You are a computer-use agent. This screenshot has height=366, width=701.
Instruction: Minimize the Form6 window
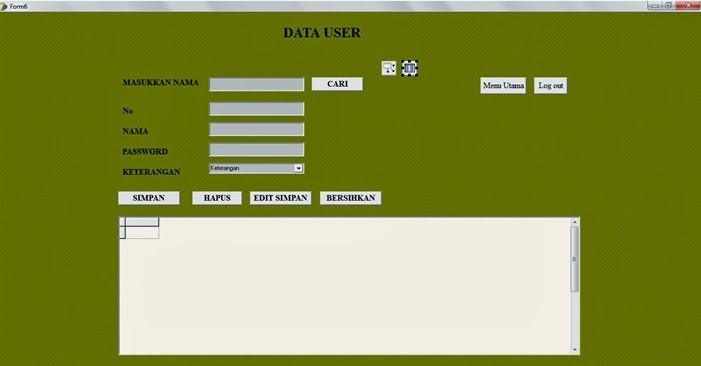point(655,5)
